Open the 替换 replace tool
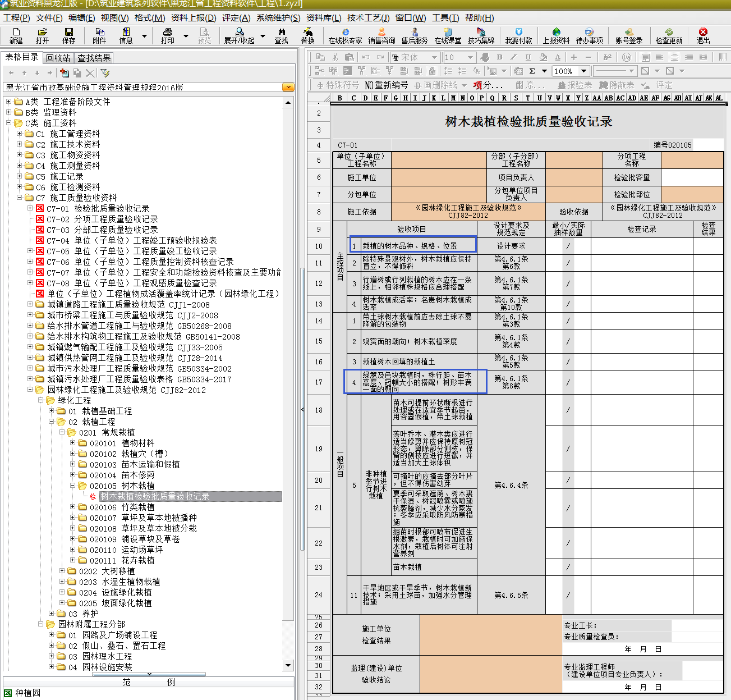Viewport: 731px width, 700px height. pyautogui.click(x=307, y=36)
